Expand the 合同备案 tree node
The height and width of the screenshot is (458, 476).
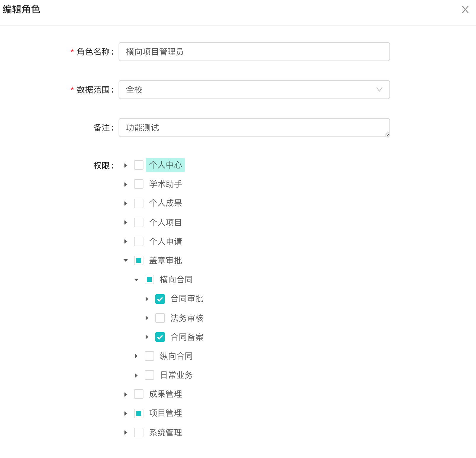click(x=147, y=337)
